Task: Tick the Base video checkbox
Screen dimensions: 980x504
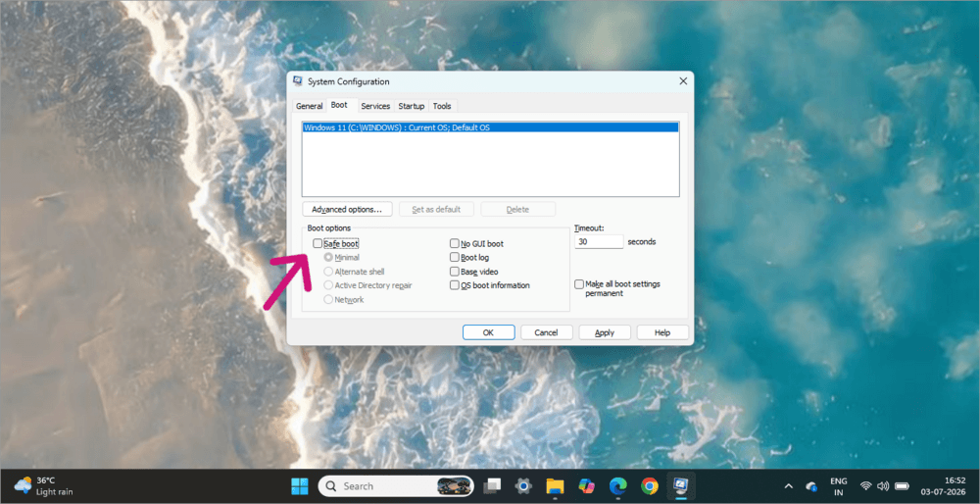Action: pos(455,272)
